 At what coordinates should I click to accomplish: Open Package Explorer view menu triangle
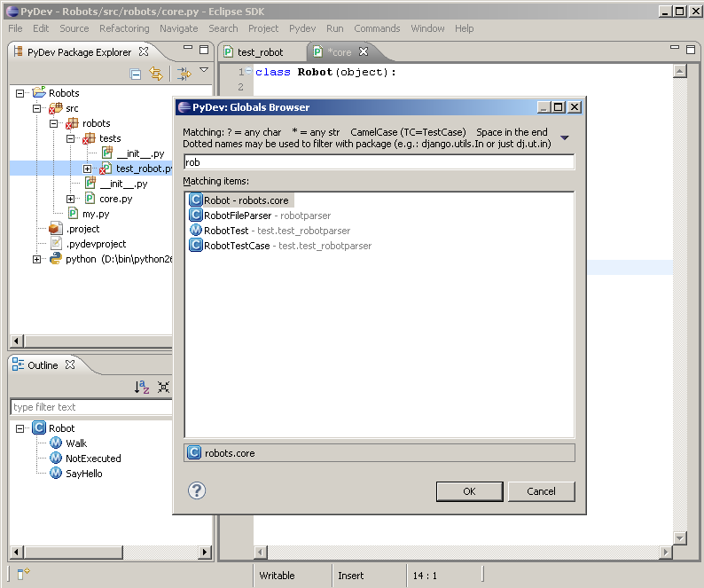click(204, 70)
